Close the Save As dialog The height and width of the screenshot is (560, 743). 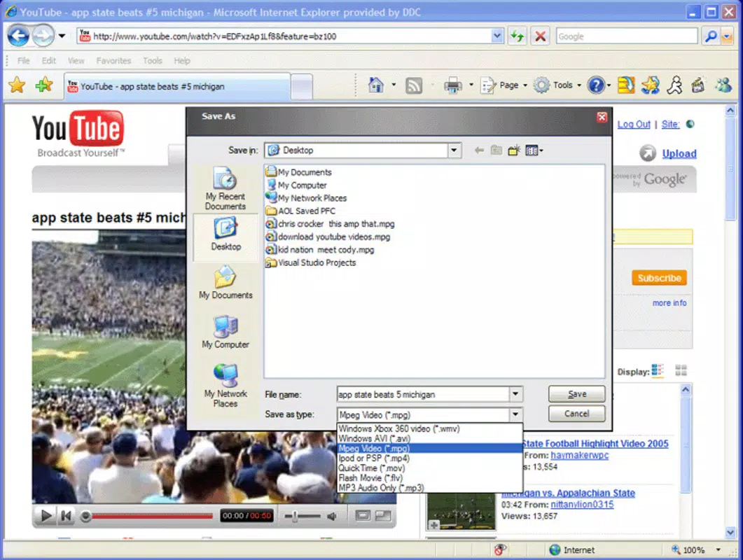coord(602,117)
